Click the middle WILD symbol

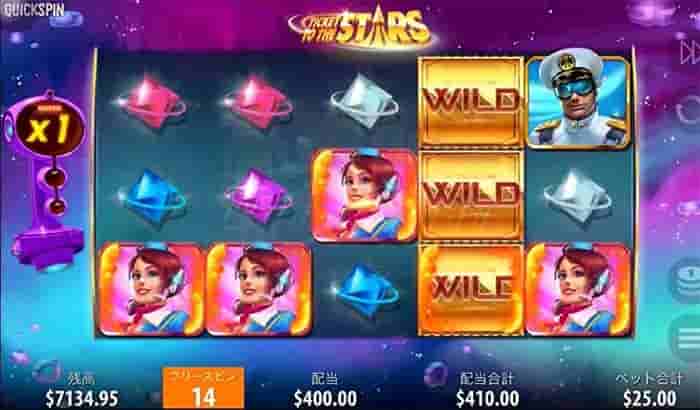[471, 195]
